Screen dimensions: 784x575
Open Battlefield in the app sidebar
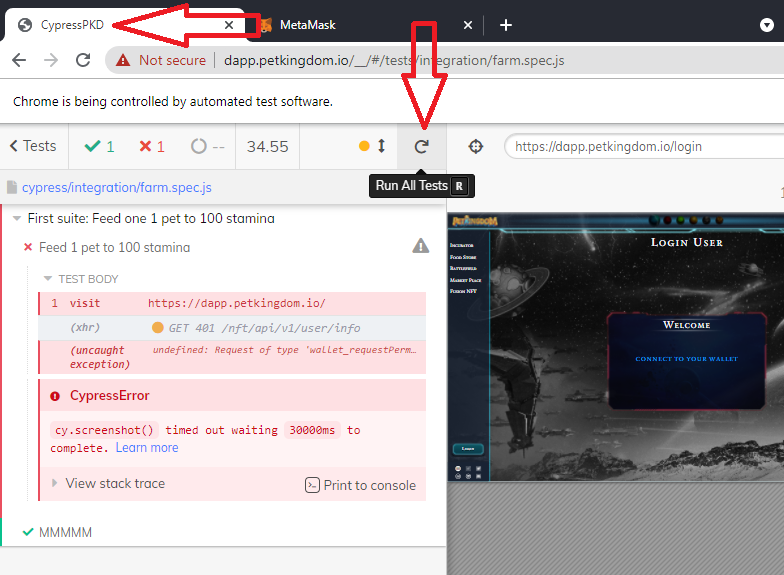(463, 268)
